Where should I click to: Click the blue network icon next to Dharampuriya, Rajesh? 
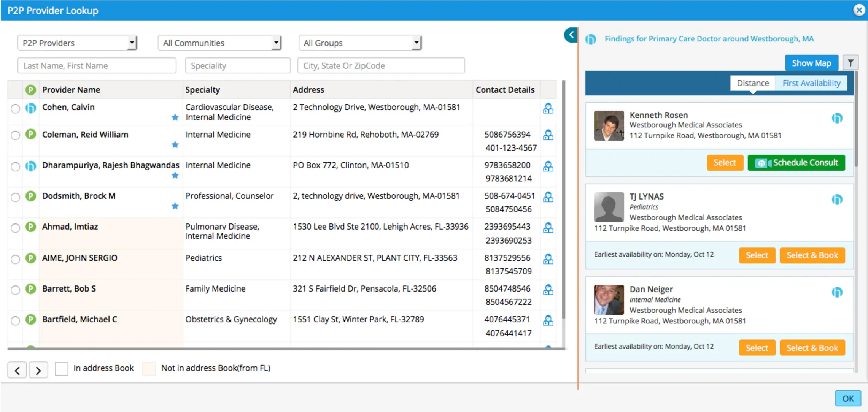30,166
